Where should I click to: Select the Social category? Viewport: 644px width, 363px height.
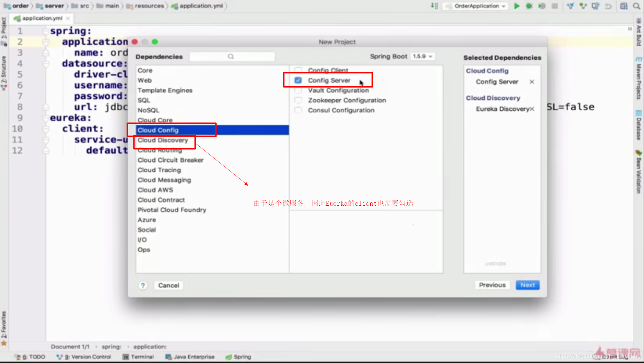[x=212, y=230]
